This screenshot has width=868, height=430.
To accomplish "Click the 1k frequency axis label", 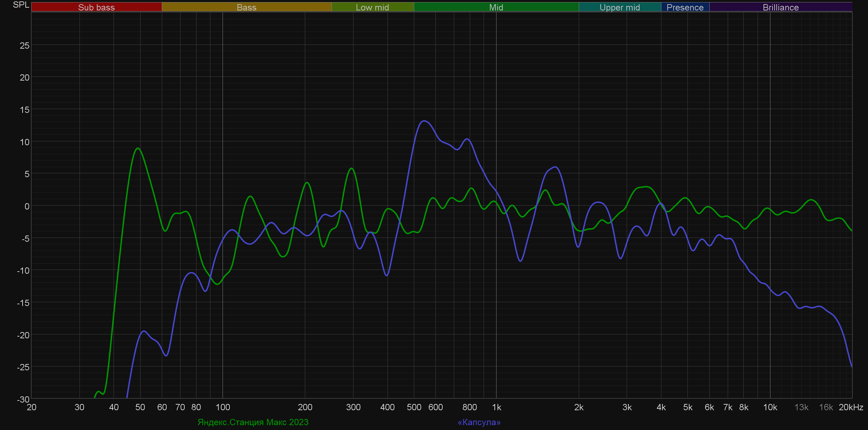I will pyautogui.click(x=496, y=407).
